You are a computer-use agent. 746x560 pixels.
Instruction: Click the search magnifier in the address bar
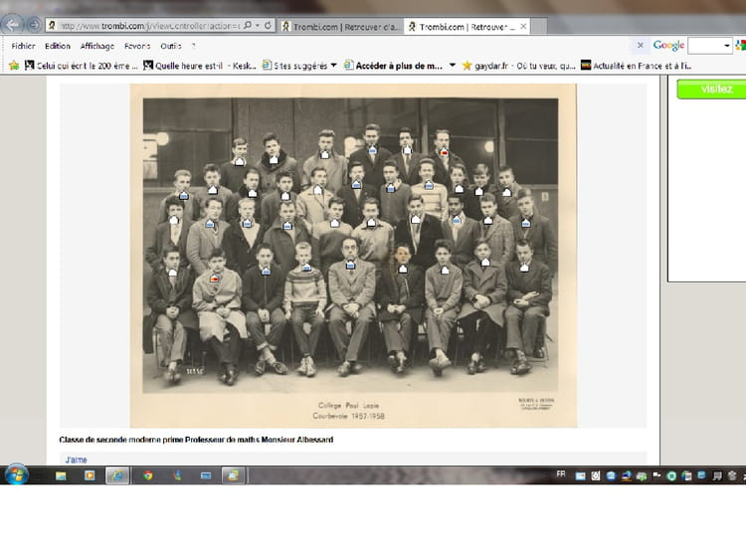[247, 25]
